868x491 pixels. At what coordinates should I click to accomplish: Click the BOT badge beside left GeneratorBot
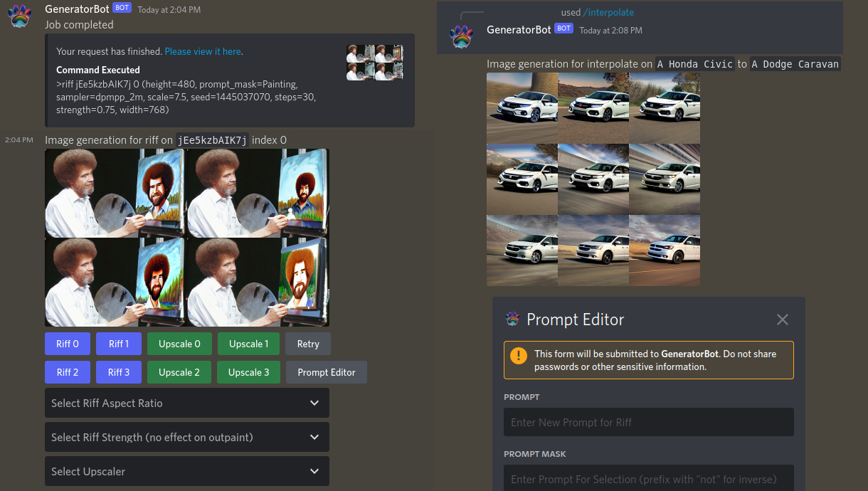pyautogui.click(x=122, y=9)
